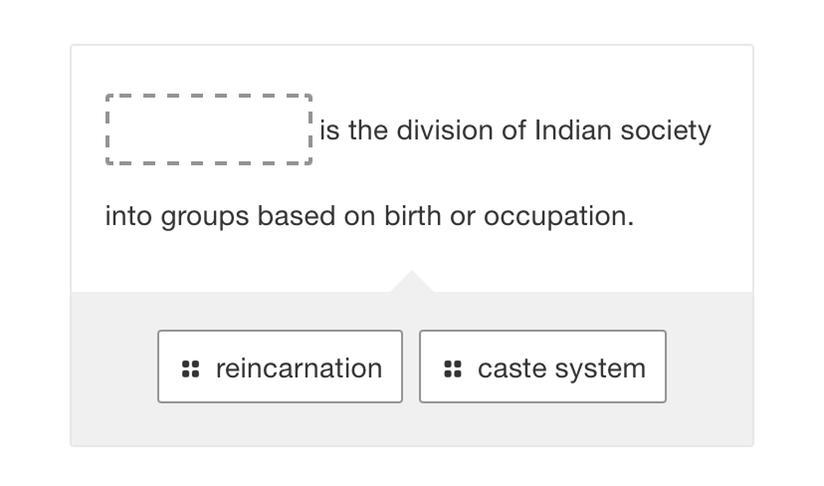Click the drag handle icon on reincarnation
This screenshot has height=486, width=824.
click(x=190, y=369)
